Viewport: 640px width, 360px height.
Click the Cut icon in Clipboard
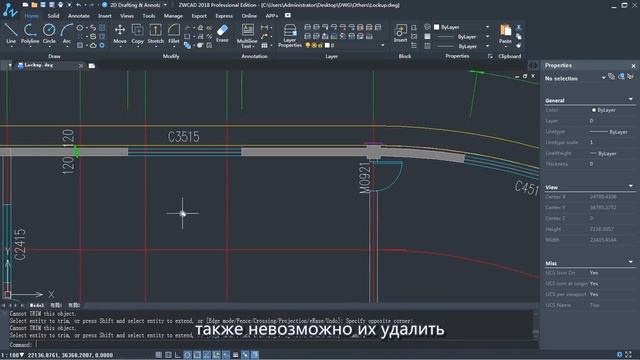point(519,27)
